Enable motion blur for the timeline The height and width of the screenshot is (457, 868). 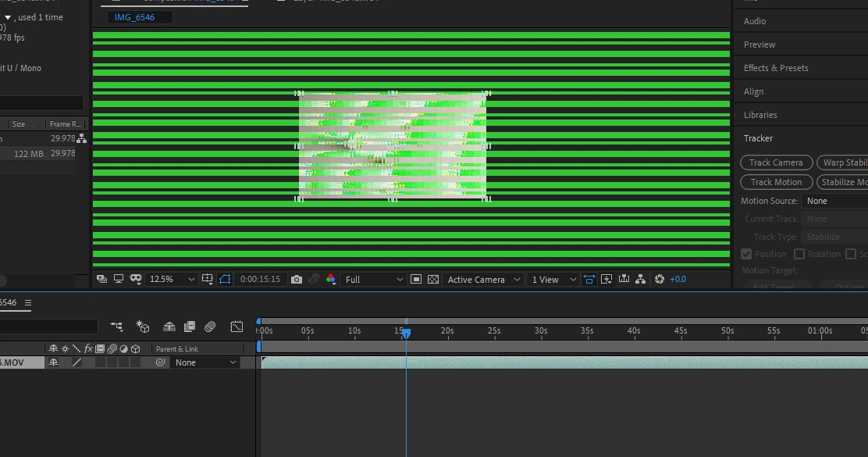(210, 327)
